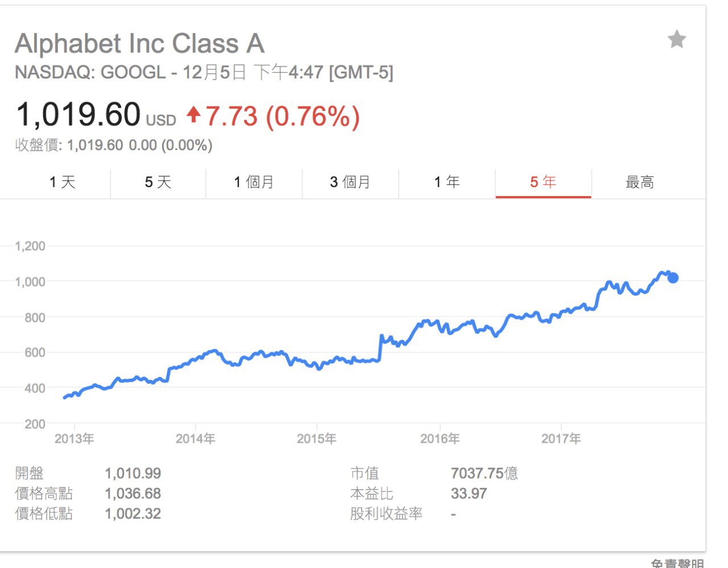Viewport: 728px width, 568px height.
Task: Show the 1 年 chart range
Action: (446, 183)
